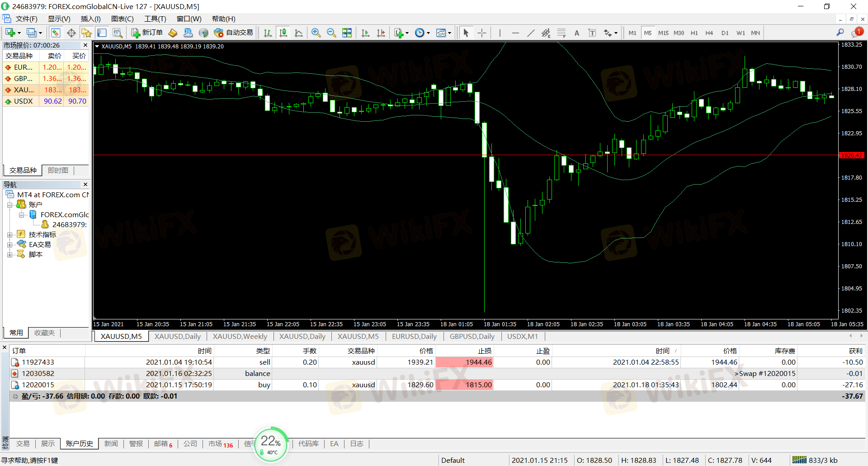868x466 pixels.
Task: Open Strategy Tester icon
Action: pyautogui.click(x=117, y=33)
